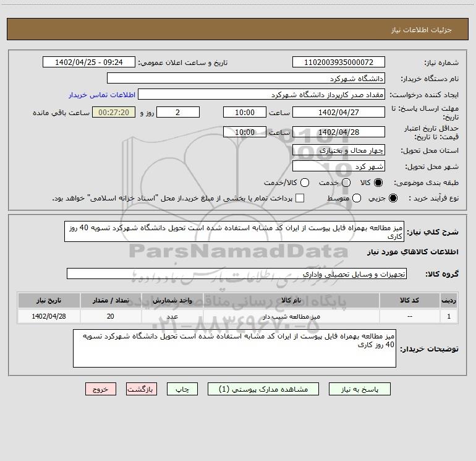476x461 pixels.
Task: Click the میز مطالعه شیب دار cell
Action: click(x=291, y=317)
